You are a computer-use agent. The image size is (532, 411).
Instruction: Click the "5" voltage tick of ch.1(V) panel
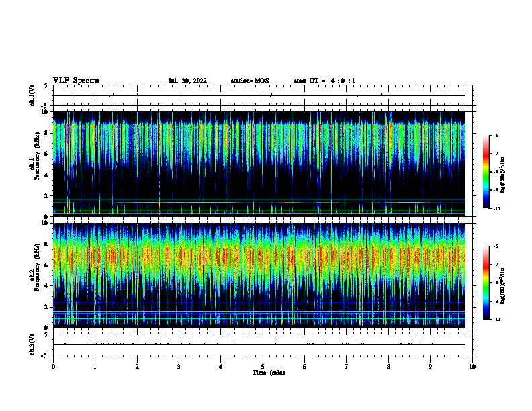pyautogui.click(x=46, y=85)
